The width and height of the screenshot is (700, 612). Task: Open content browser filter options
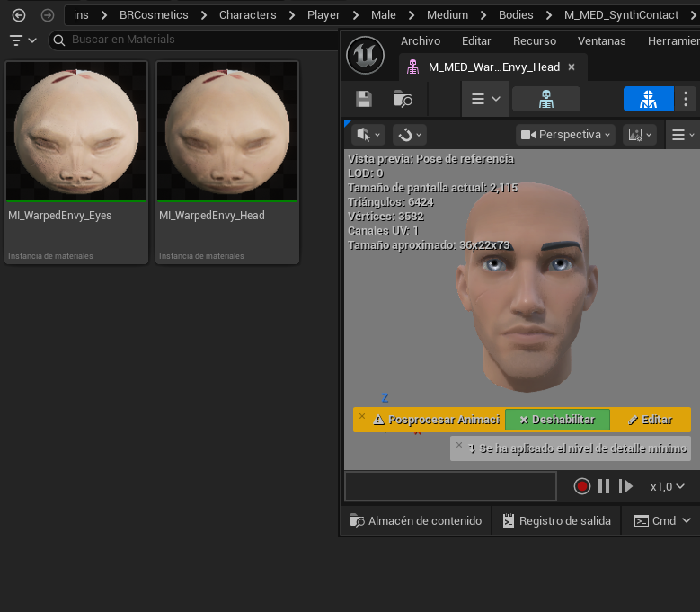(22, 40)
